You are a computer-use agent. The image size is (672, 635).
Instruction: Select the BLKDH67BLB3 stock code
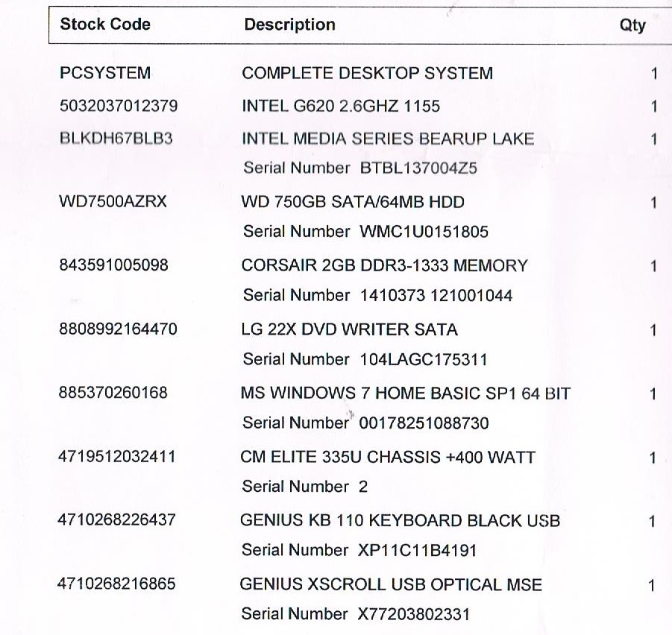(x=116, y=139)
